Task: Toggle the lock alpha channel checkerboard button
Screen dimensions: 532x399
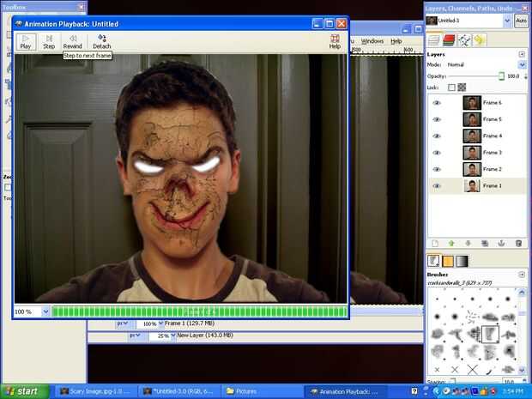Action: coord(462,88)
